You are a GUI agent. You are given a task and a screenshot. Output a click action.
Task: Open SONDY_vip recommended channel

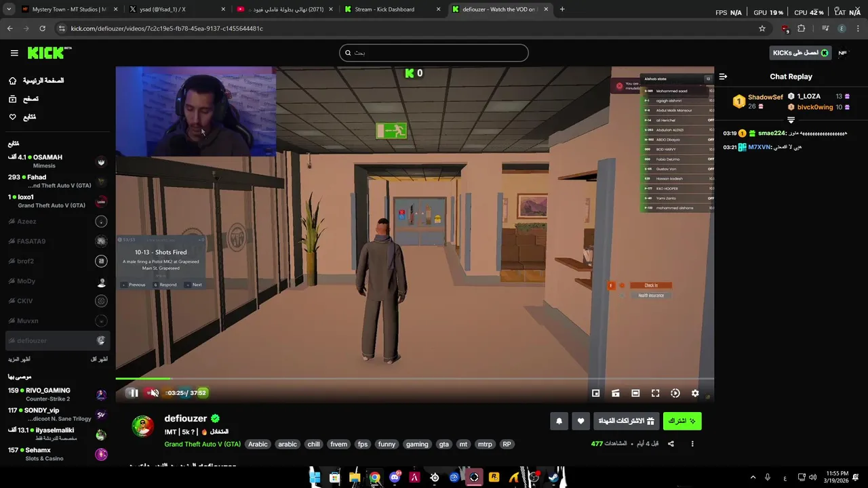coord(57,414)
